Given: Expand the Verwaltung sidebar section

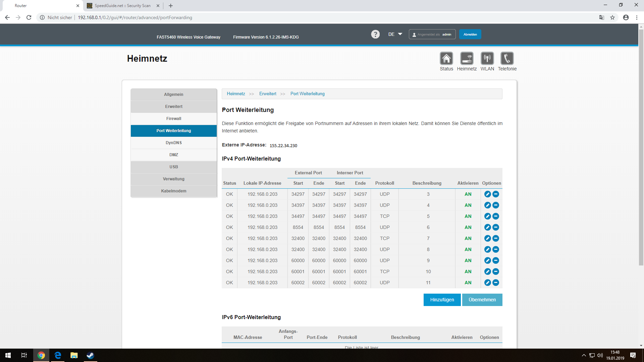Looking at the screenshot, I should pos(174,179).
